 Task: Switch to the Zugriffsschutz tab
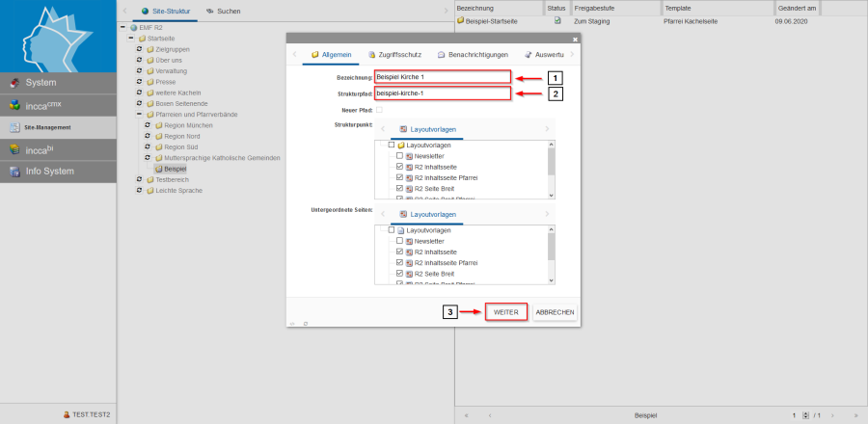[397, 56]
